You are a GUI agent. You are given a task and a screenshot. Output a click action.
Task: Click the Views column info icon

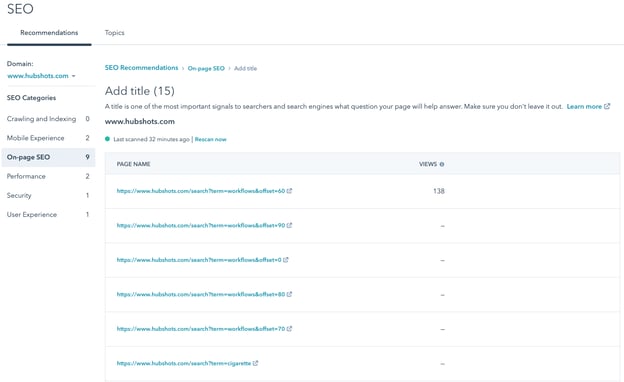pyautogui.click(x=442, y=164)
